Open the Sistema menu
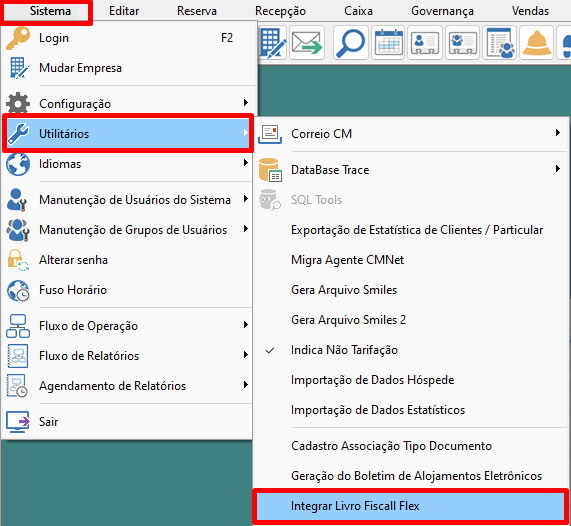571x526 pixels. pyautogui.click(x=50, y=11)
